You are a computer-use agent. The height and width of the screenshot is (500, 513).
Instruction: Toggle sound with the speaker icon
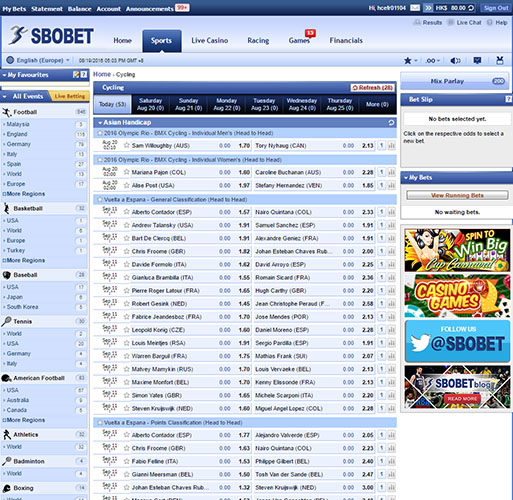click(x=455, y=61)
